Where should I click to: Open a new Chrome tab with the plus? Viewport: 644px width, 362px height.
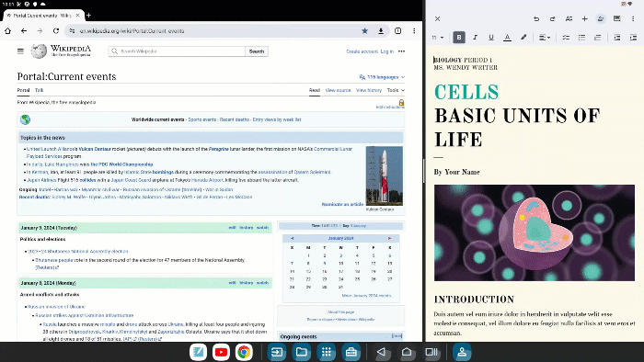[x=88, y=16]
